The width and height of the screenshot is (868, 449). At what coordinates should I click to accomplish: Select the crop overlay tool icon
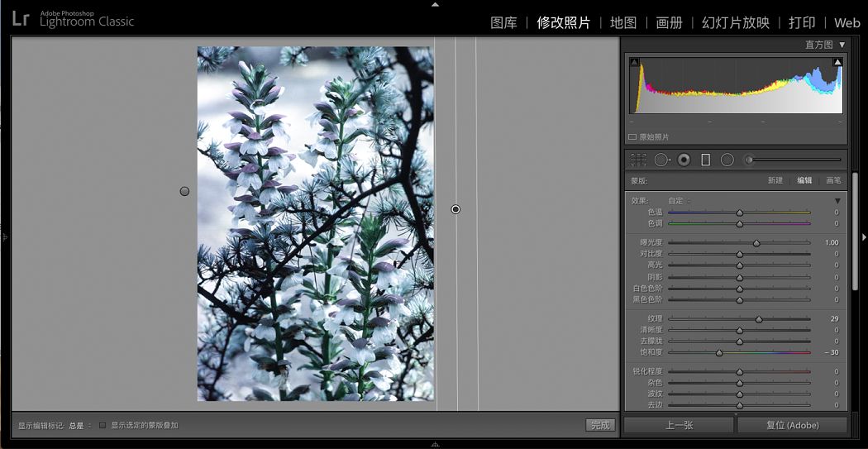point(638,160)
